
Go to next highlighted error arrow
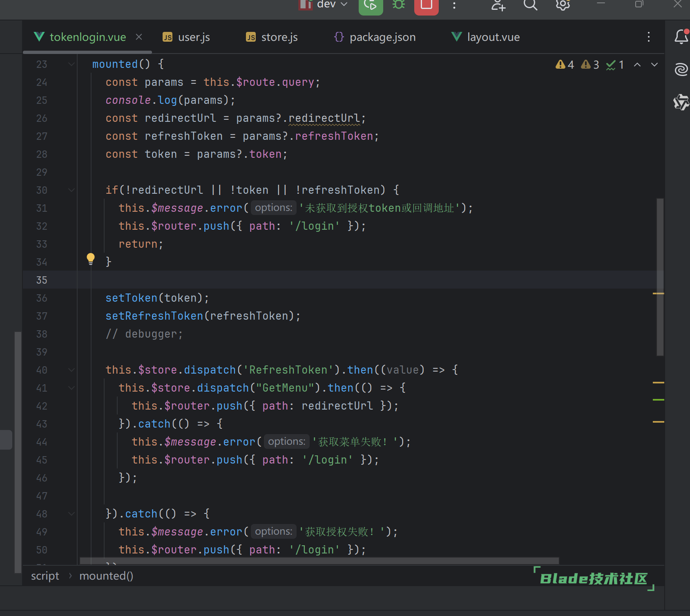click(654, 65)
